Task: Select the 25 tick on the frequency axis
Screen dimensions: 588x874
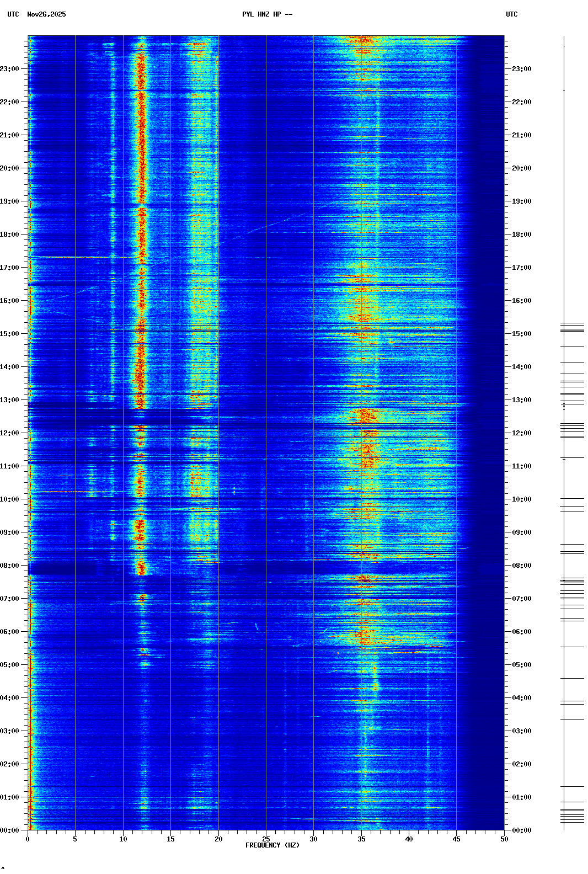Action: (x=266, y=839)
